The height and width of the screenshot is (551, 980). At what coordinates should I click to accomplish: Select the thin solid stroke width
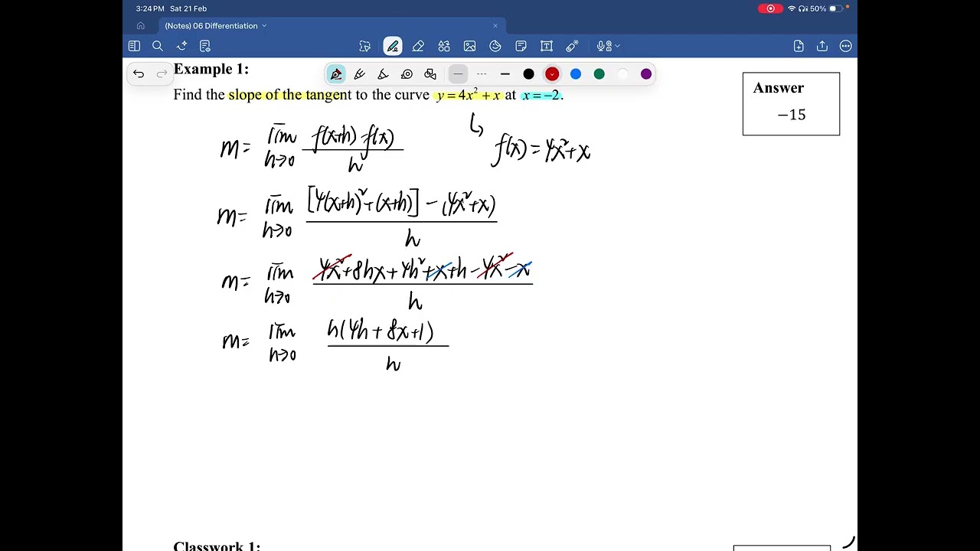coord(458,74)
